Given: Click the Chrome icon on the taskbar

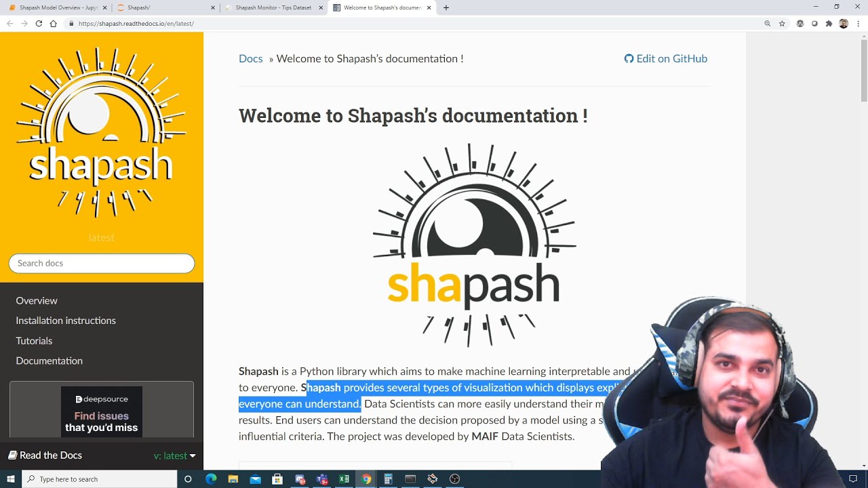Looking at the screenshot, I should (366, 479).
